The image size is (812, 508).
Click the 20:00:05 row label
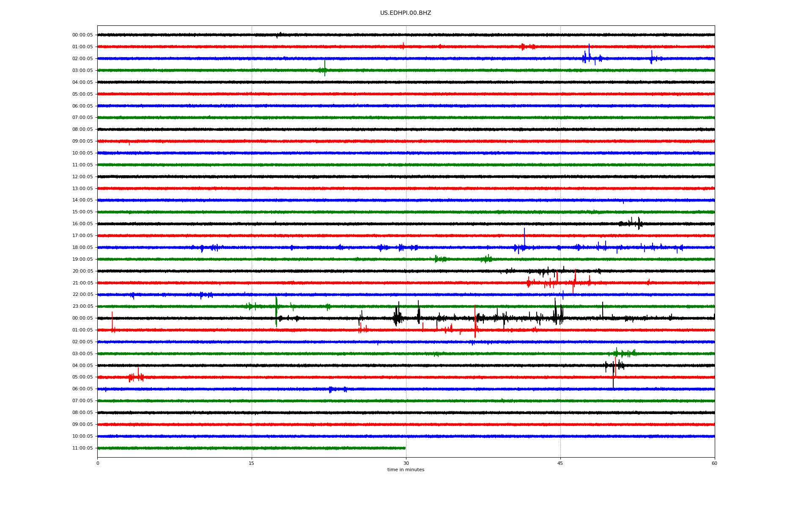click(82, 271)
